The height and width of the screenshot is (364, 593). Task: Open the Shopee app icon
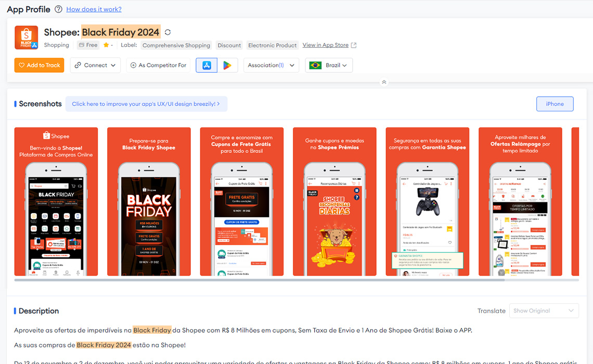point(27,37)
